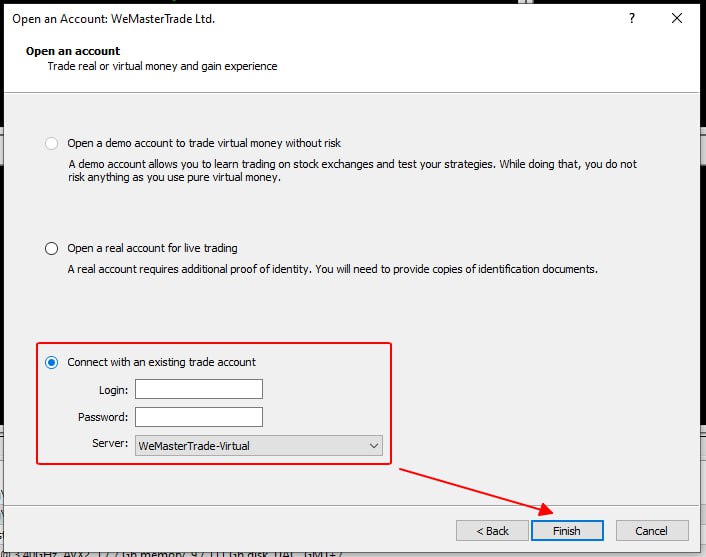This screenshot has height=557, width=706.
Task: Focus the Password input field
Action: (x=199, y=417)
